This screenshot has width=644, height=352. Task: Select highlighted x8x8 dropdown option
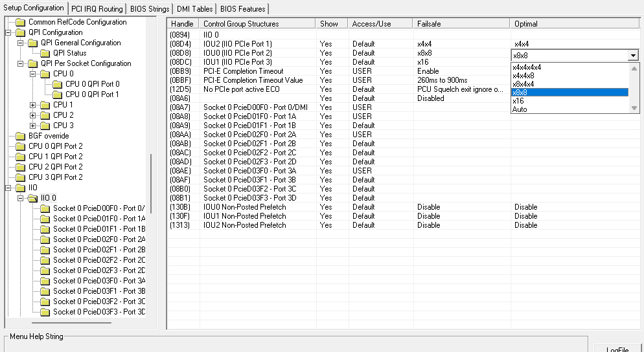pyautogui.click(x=570, y=93)
